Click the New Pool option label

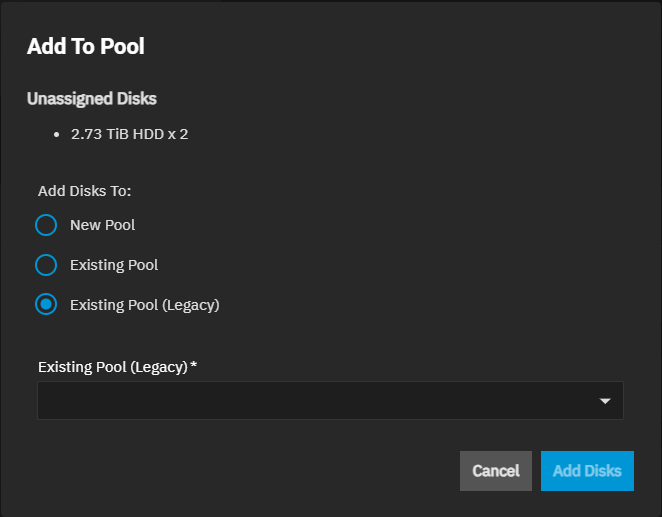coord(102,225)
